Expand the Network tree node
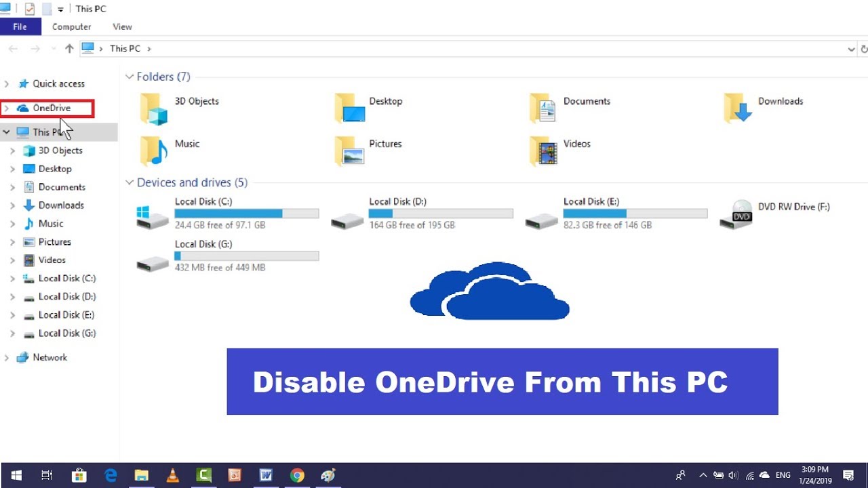 point(7,358)
